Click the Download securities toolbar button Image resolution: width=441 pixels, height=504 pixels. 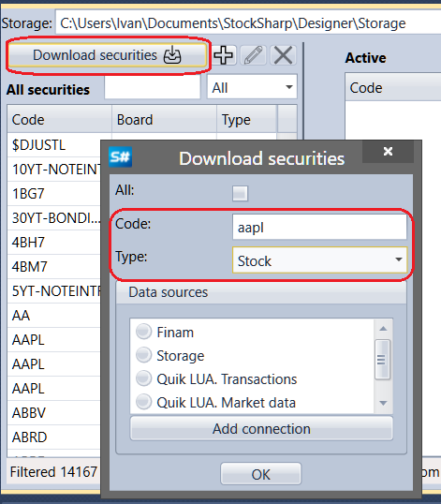point(108,55)
